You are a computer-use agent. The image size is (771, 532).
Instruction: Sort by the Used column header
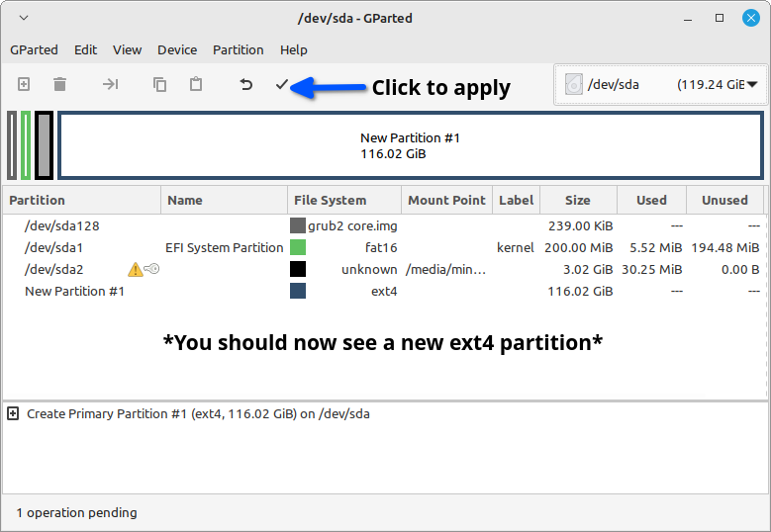(651, 201)
